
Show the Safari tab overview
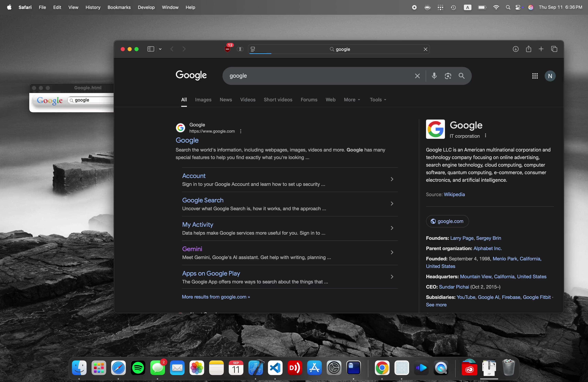click(554, 49)
